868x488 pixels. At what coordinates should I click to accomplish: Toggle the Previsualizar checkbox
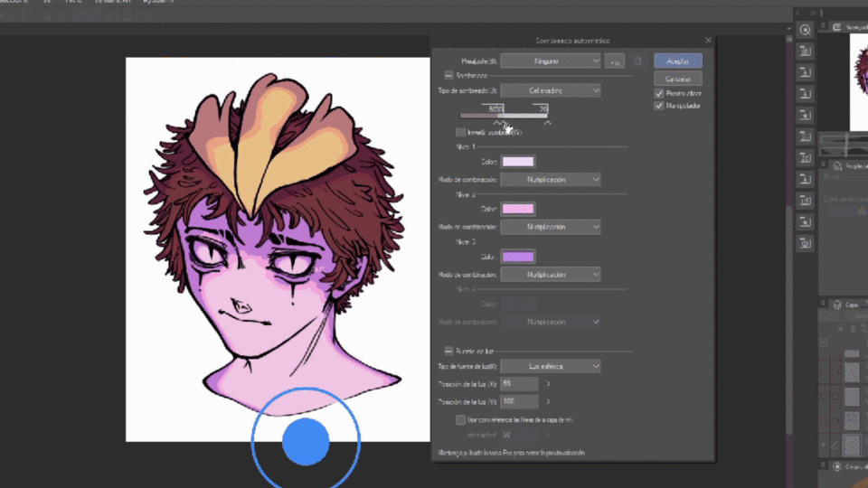coord(659,93)
